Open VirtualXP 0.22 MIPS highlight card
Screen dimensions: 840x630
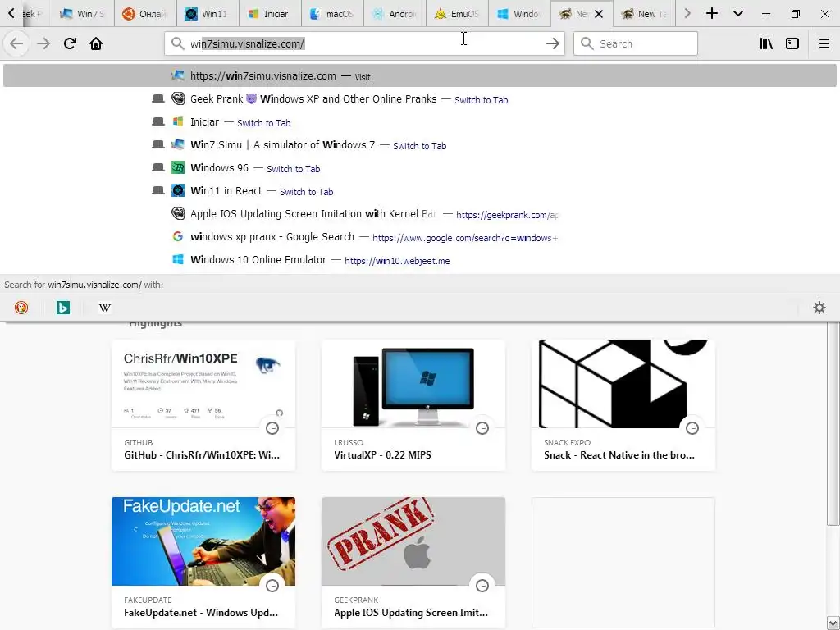(x=413, y=405)
